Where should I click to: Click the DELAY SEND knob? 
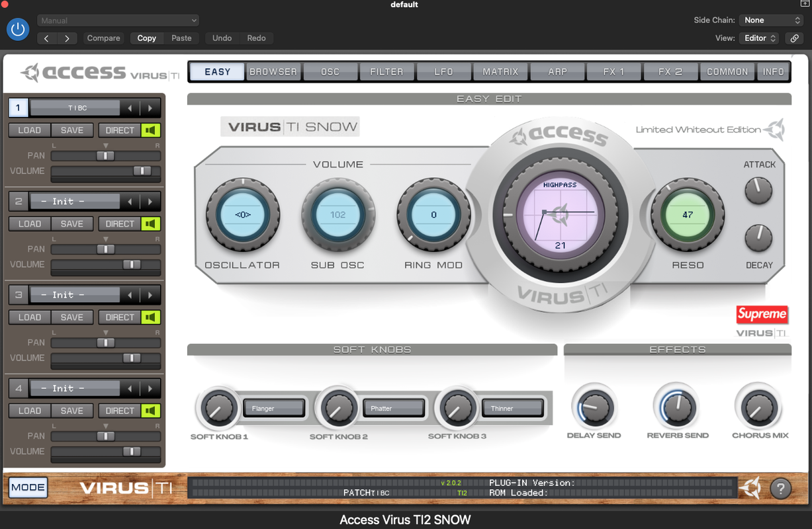tap(594, 407)
